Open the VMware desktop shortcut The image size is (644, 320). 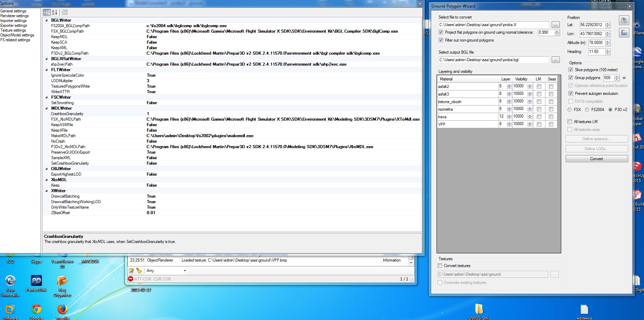(10, 312)
